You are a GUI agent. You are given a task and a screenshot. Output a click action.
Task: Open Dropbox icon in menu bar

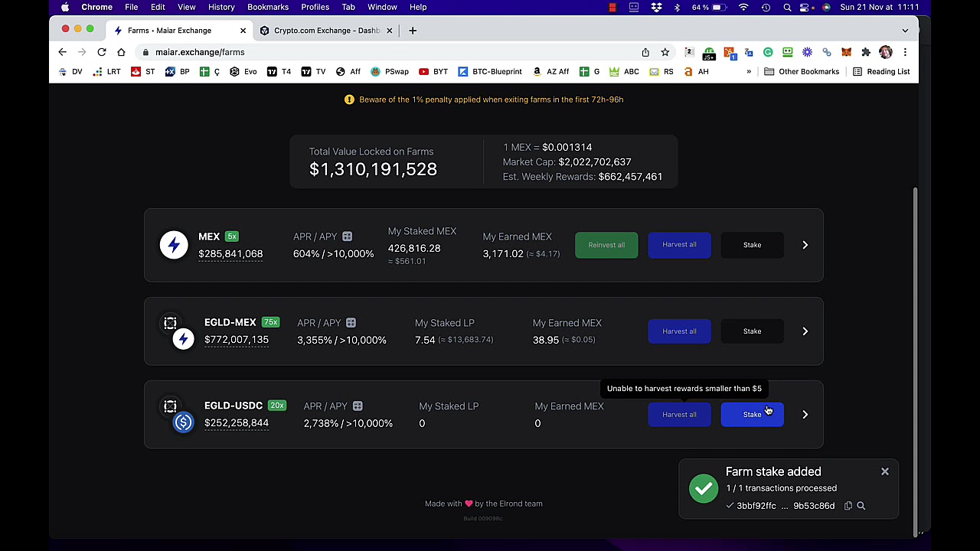point(656,7)
